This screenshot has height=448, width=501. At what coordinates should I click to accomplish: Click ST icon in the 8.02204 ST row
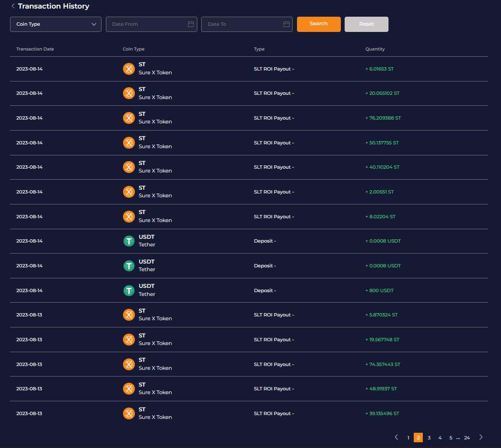tap(129, 216)
